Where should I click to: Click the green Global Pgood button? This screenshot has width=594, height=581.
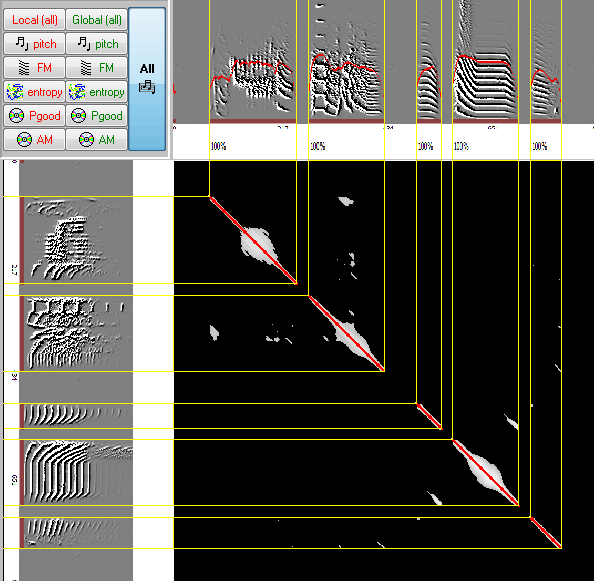click(97, 116)
